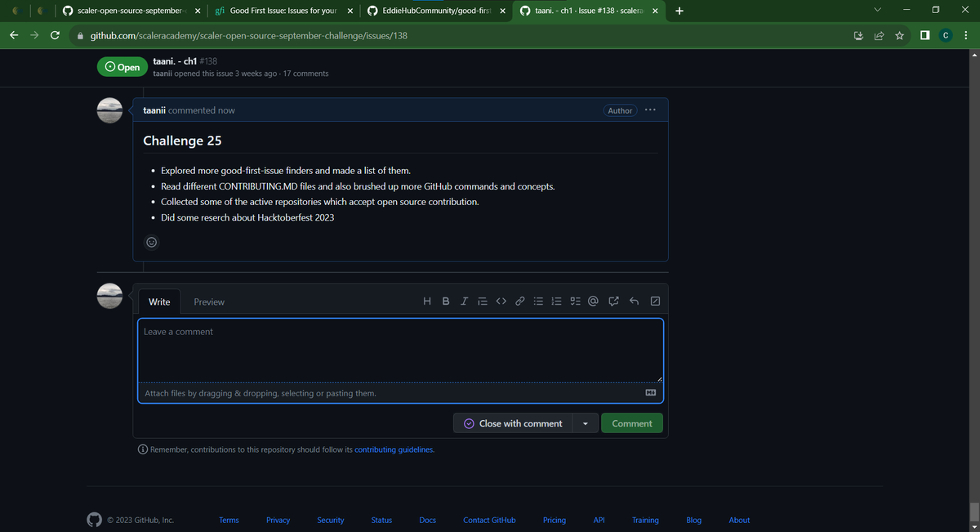Reference an issue or pull request

(x=614, y=302)
